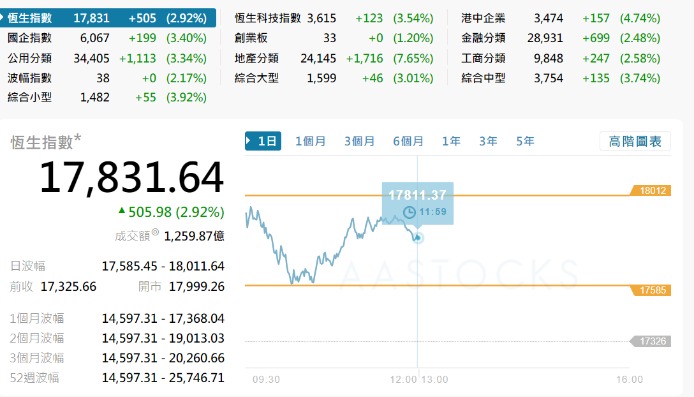Click the circled info icon next to 成交額

coord(155,231)
